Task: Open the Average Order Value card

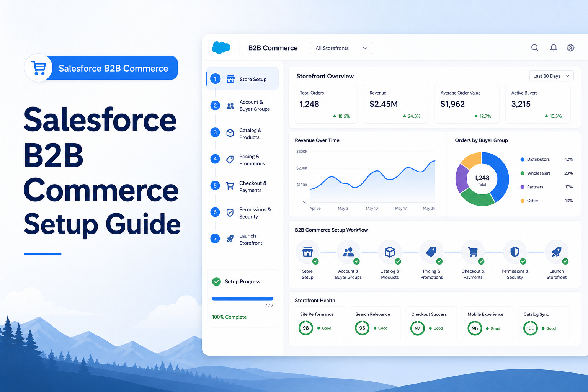Action: pyautogui.click(x=467, y=104)
